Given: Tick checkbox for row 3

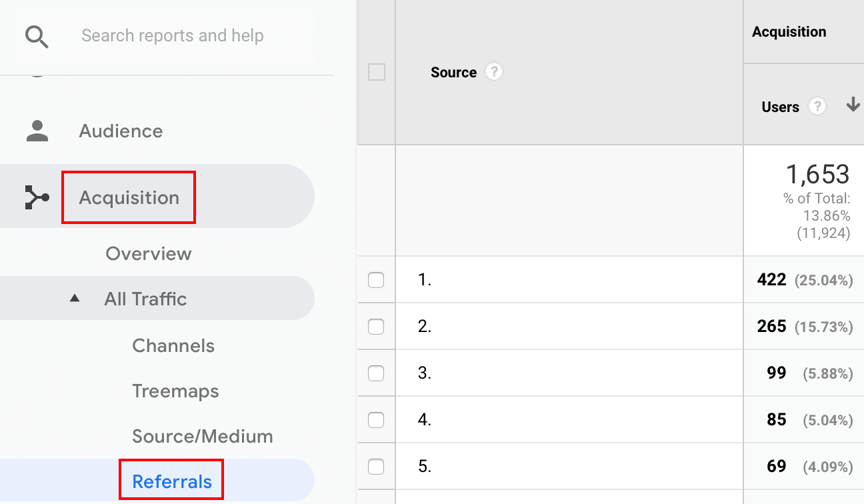Looking at the screenshot, I should tap(376, 373).
